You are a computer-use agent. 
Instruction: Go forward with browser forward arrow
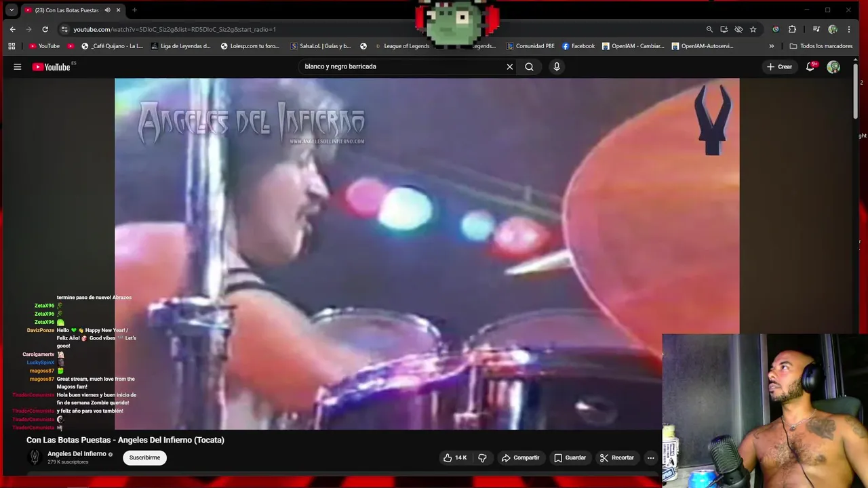point(28,29)
